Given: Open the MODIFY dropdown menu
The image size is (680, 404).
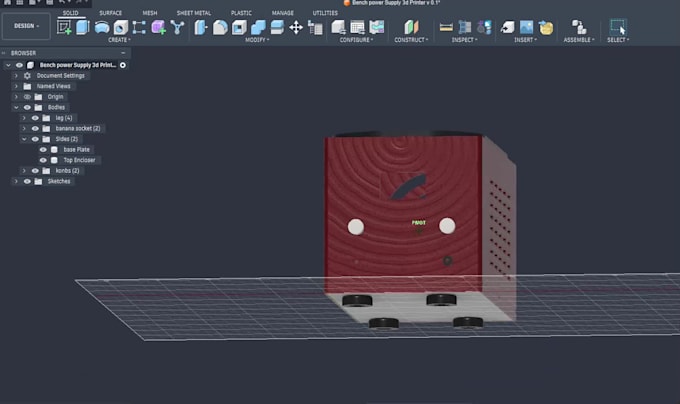Looking at the screenshot, I should pos(257,40).
